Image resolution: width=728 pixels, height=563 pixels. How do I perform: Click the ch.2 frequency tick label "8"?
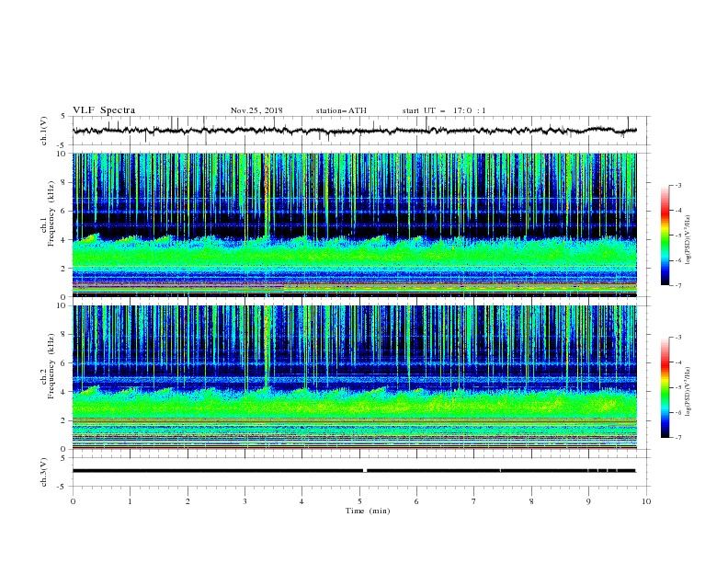tap(64, 335)
